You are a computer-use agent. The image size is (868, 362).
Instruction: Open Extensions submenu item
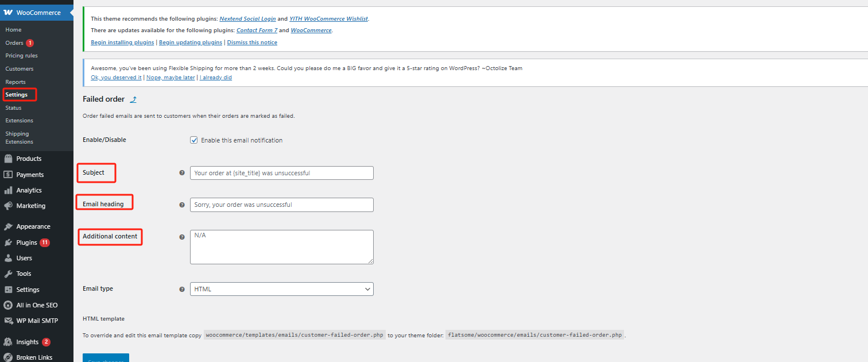(20, 121)
